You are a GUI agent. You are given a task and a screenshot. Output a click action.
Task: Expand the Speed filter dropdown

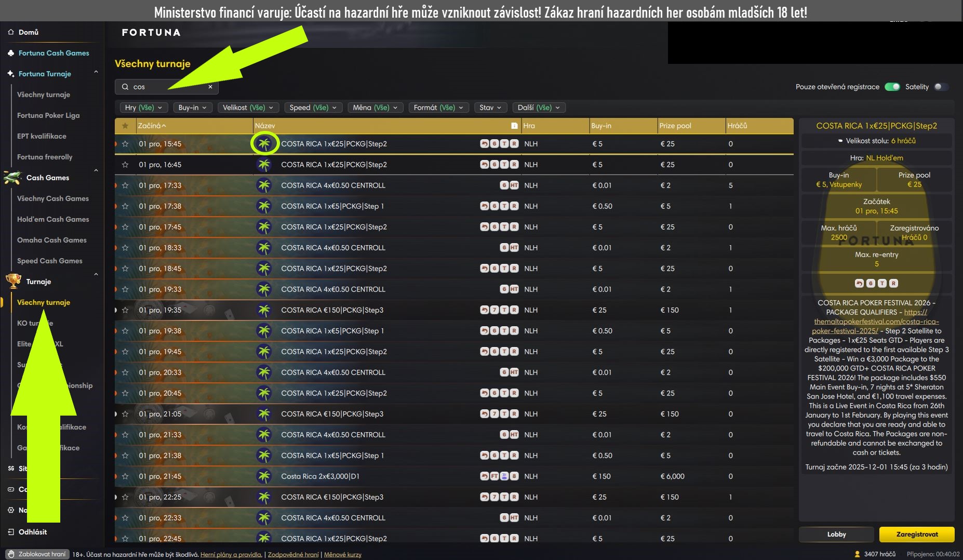pyautogui.click(x=313, y=108)
